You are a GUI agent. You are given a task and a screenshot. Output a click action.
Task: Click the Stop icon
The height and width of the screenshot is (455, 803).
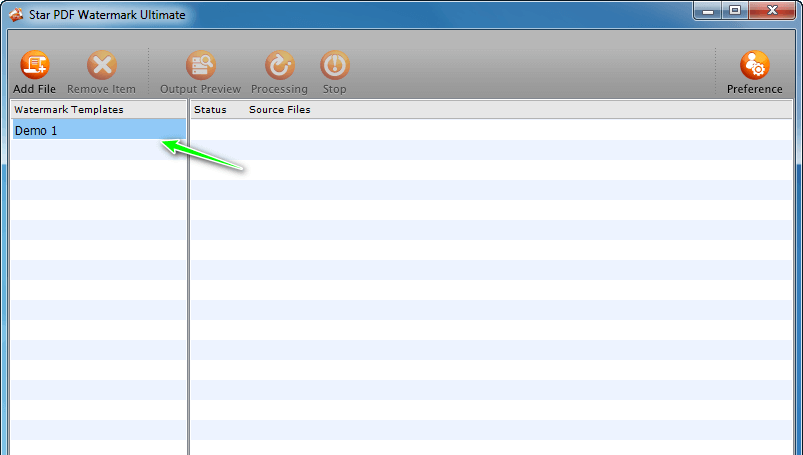click(x=334, y=65)
